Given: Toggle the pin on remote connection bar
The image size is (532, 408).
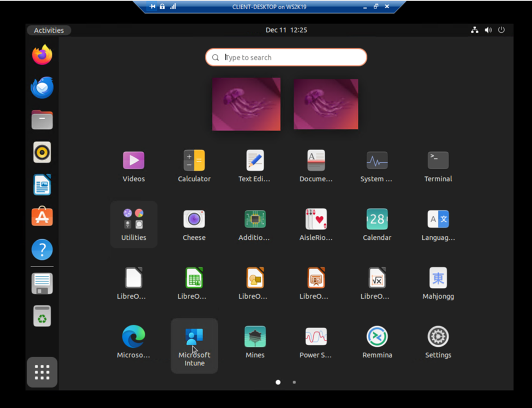Looking at the screenshot, I should (x=153, y=7).
